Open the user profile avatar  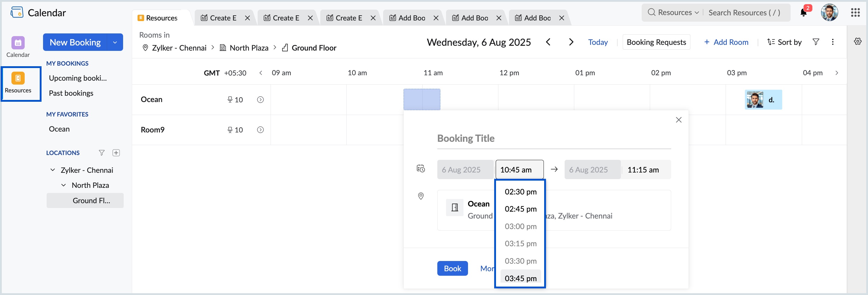point(829,12)
